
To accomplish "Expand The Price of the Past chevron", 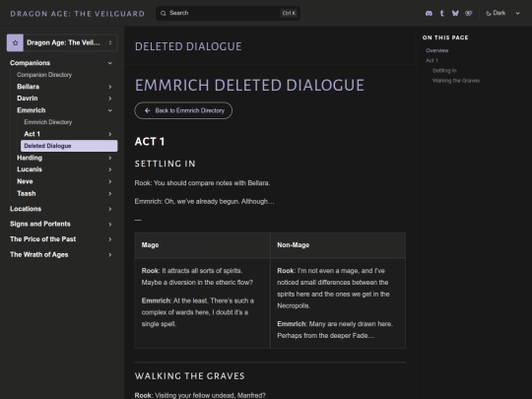I will pyautogui.click(x=110, y=239).
